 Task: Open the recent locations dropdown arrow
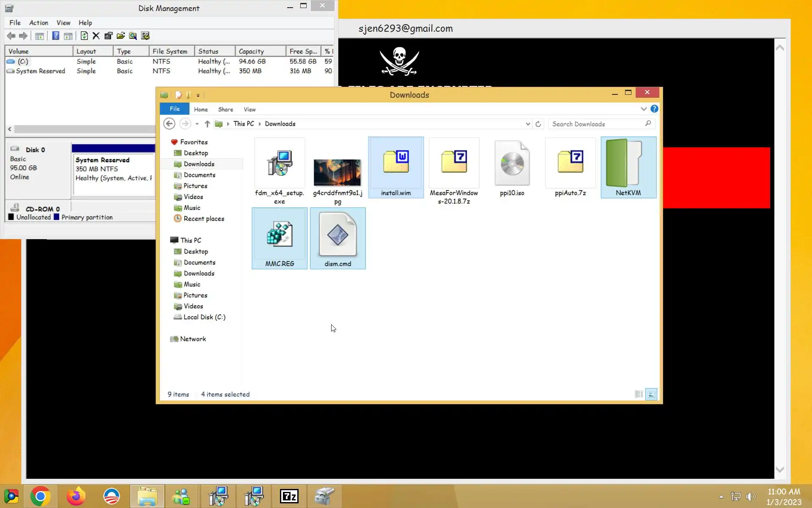pos(197,124)
